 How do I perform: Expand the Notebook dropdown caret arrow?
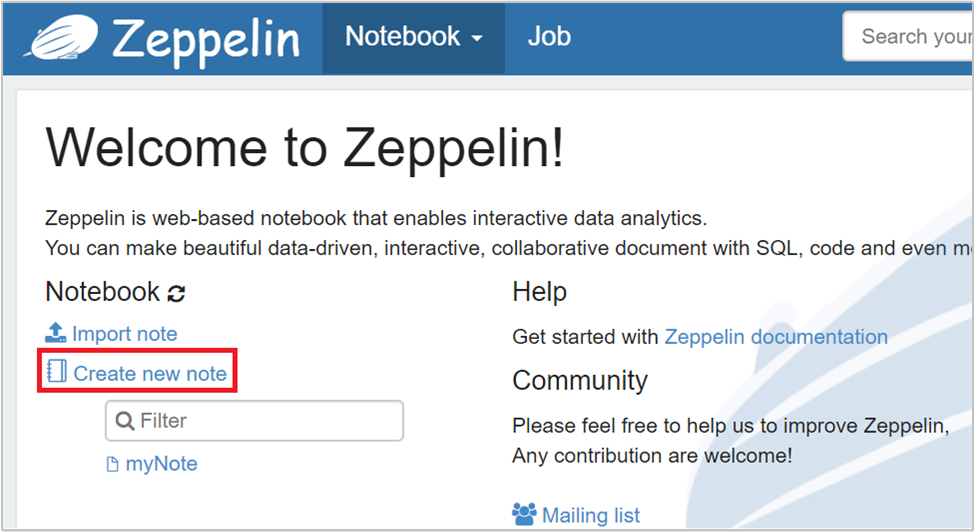477,39
